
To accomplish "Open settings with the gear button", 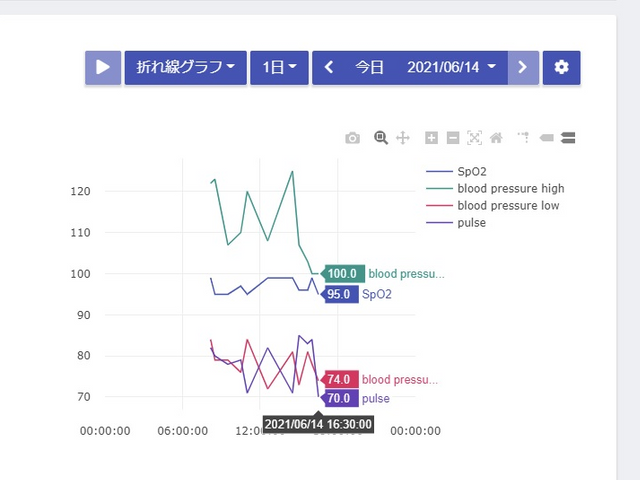I will (x=561, y=68).
